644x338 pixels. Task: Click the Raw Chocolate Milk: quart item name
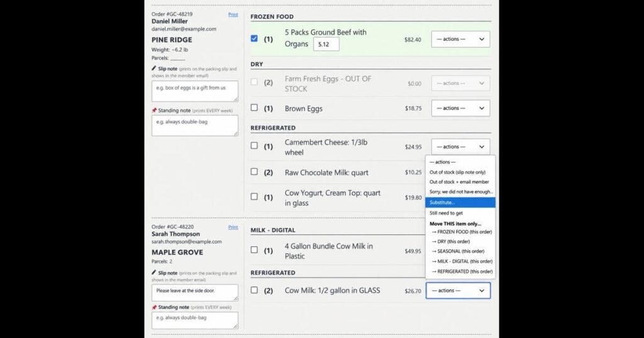[326, 173]
